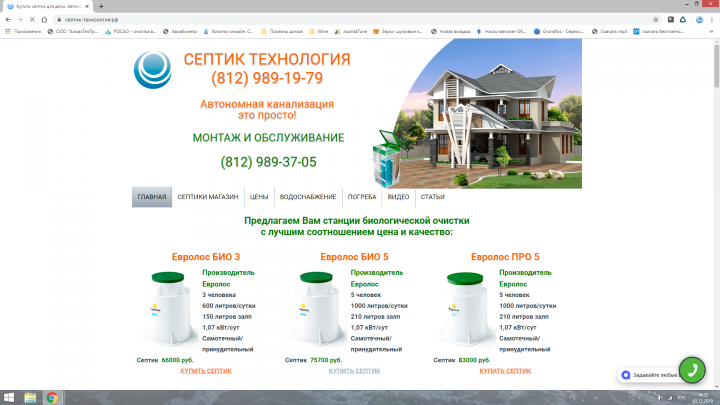The image size is (720, 405).
Task: Open the СТАТЬИ menu item
Action: (x=433, y=197)
